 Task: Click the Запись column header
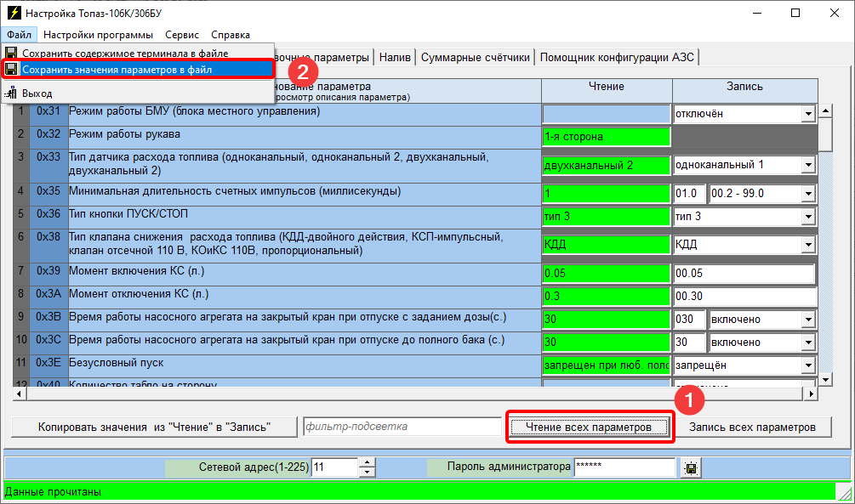point(745,90)
